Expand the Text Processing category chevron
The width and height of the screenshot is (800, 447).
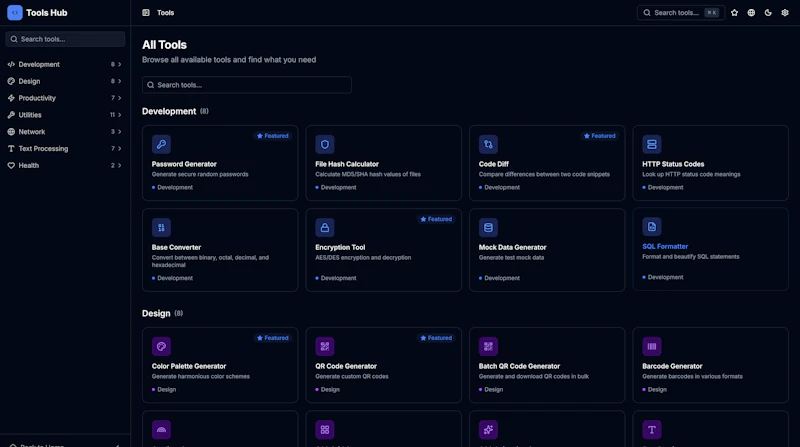119,148
